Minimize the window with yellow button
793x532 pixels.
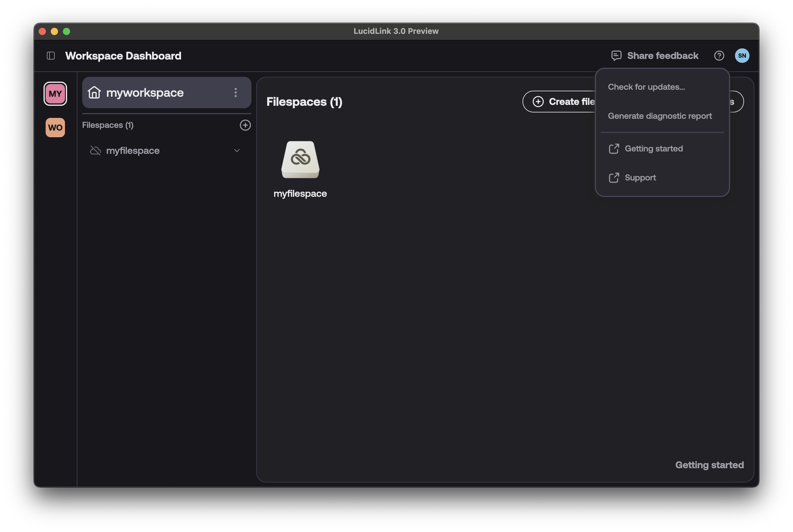tap(54, 31)
